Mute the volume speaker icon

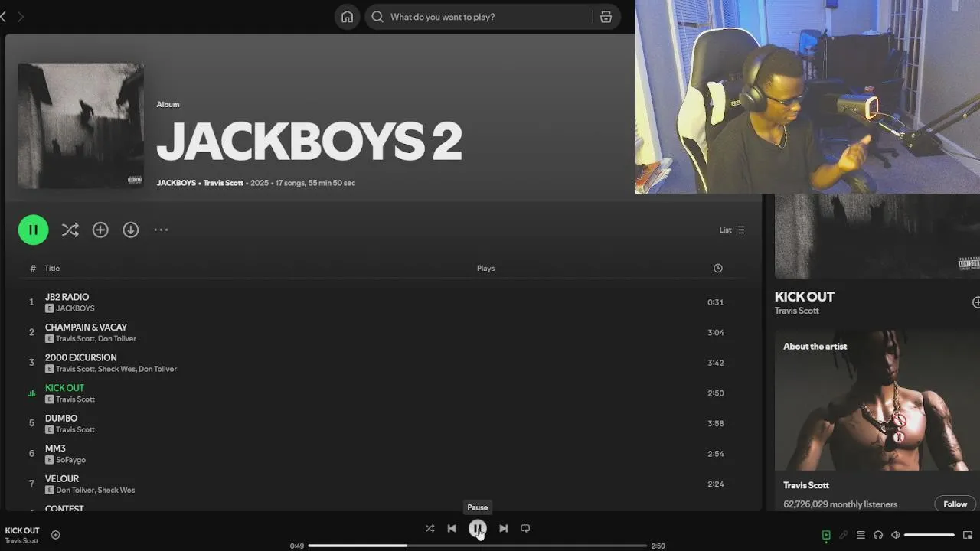point(896,535)
